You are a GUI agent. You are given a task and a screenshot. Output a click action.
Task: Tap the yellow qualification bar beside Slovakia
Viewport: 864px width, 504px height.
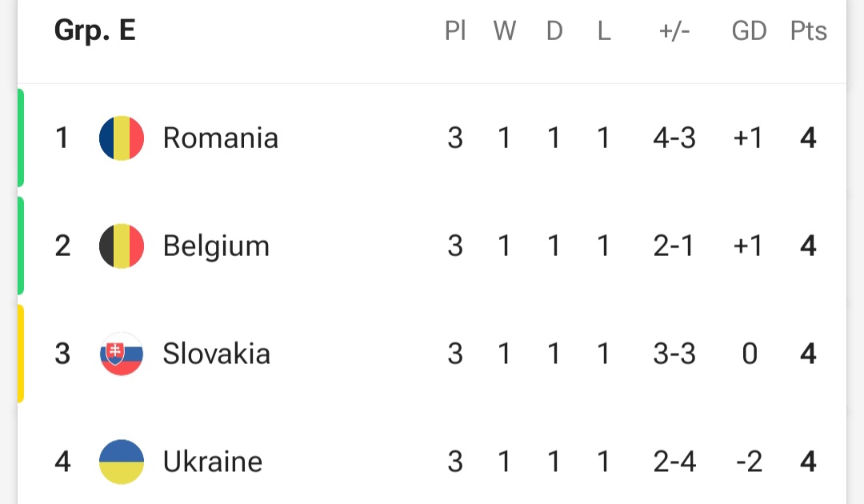pos(20,354)
